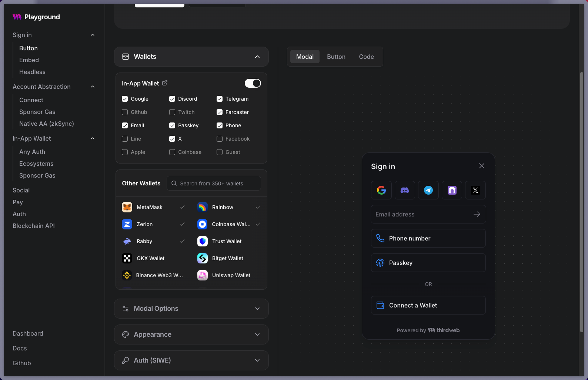
Task: Click the search magnifier icon in Other Wallets
Action: coord(174,183)
